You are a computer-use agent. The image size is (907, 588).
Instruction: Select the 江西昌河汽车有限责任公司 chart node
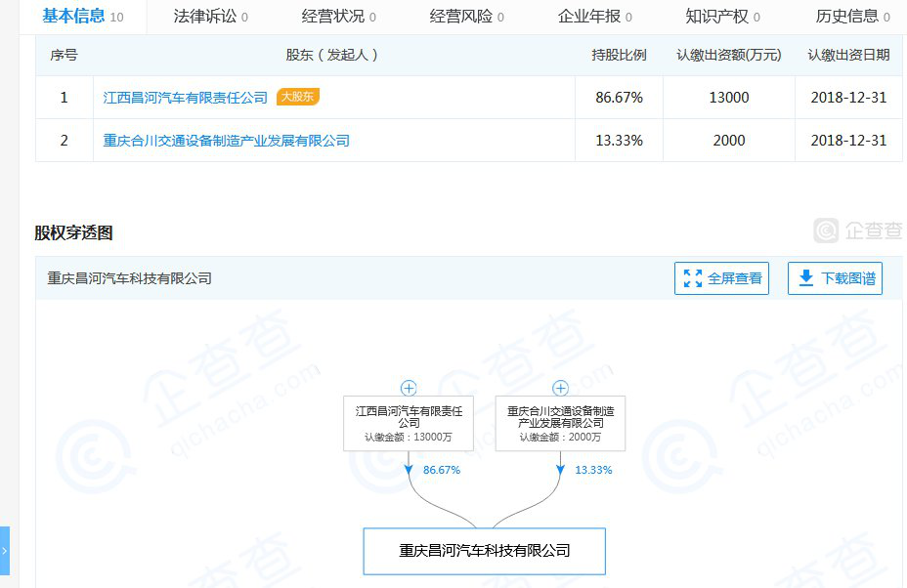click(x=409, y=423)
